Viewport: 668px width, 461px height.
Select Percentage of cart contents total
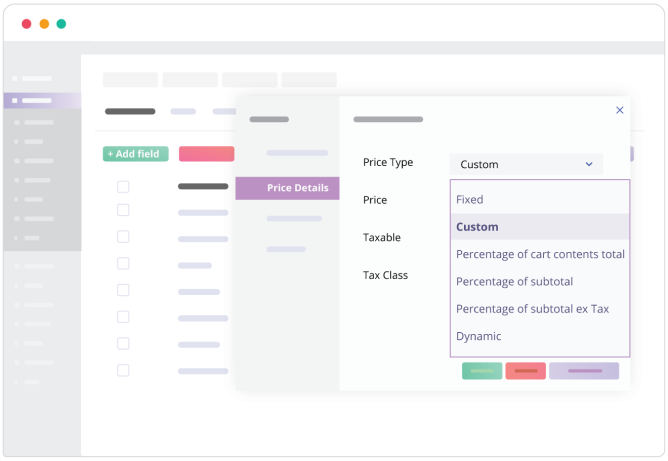[x=540, y=254]
